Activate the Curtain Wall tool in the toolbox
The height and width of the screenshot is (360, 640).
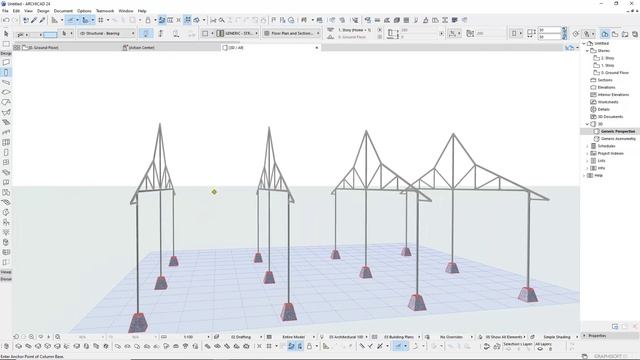6,142
